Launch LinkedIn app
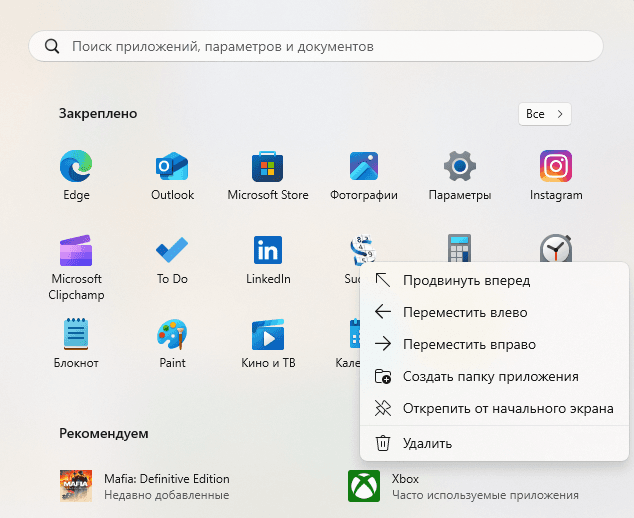 pyautogui.click(x=268, y=250)
